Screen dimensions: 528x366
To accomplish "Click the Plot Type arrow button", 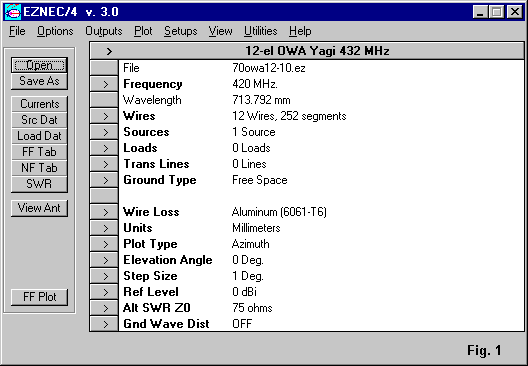I will [x=104, y=244].
